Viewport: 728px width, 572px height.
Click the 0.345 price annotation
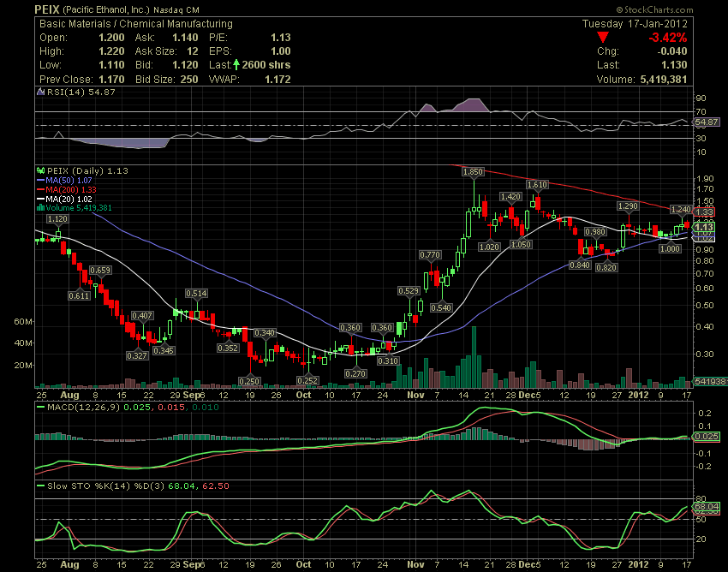pos(164,350)
